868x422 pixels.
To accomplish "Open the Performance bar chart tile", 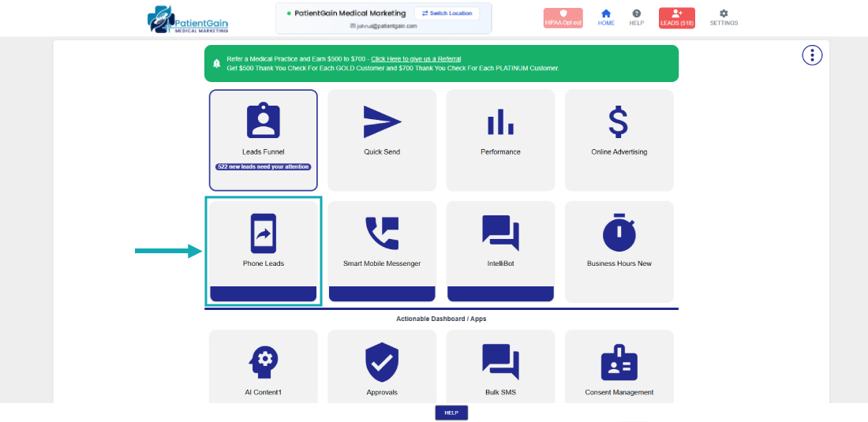I will 500,140.
